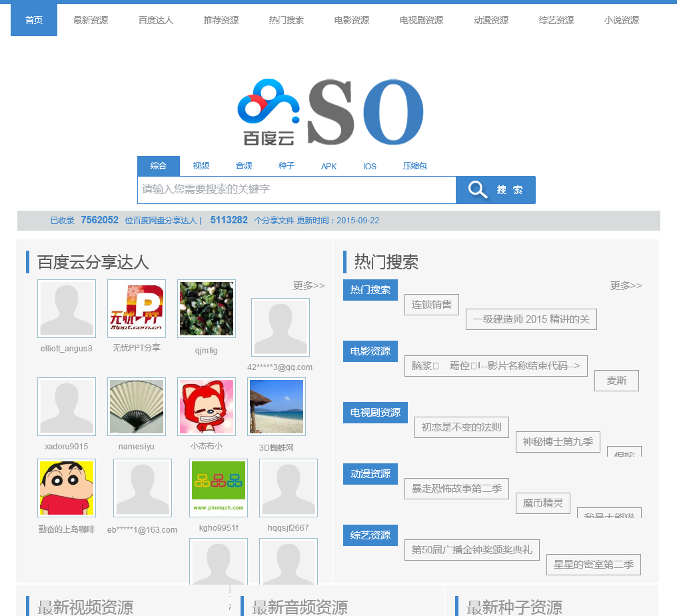Click the elliott_angus8 username text

point(67,348)
